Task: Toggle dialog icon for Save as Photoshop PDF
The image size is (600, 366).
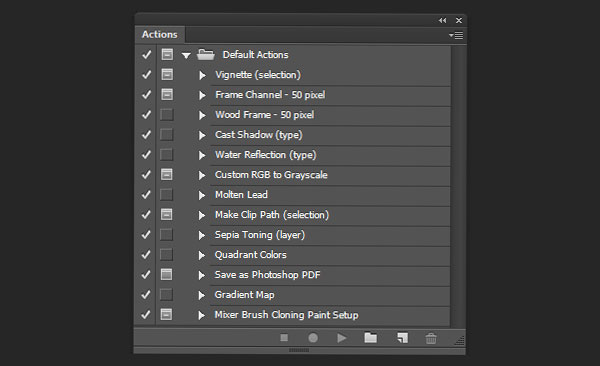Action: tap(166, 274)
